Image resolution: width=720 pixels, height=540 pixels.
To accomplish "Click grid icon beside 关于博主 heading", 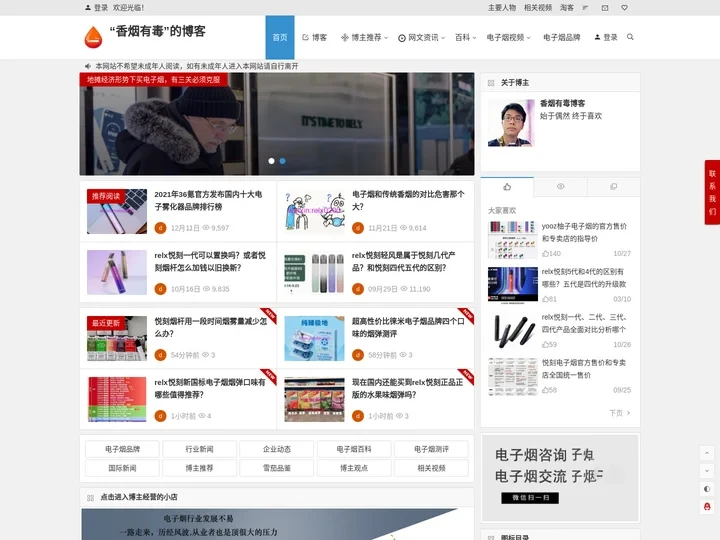I will (x=491, y=83).
